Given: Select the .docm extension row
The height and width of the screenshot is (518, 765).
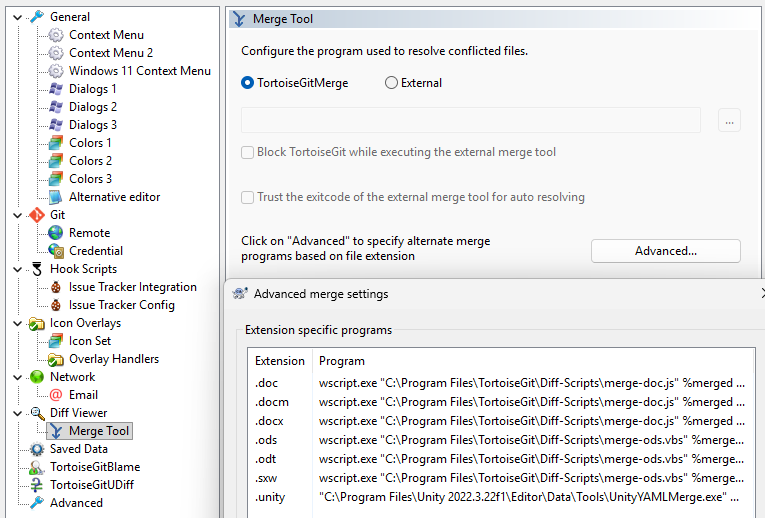Looking at the screenshot, I should click(x=500, y=402).
